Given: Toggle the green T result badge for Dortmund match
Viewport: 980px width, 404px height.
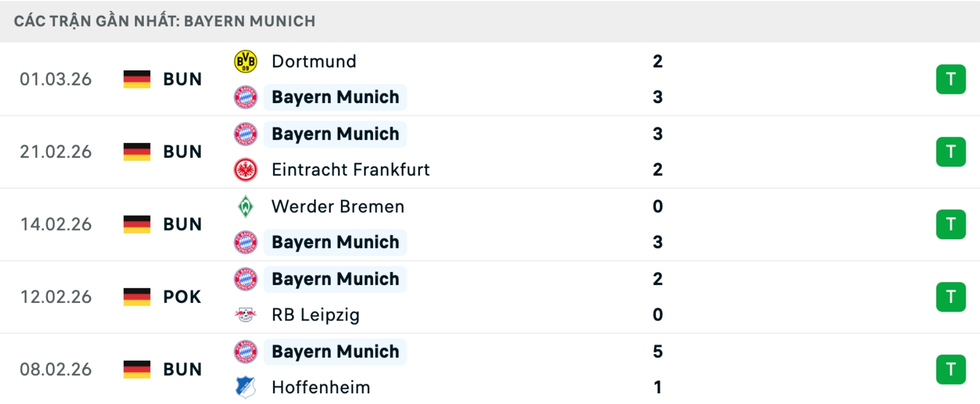Looking at the screenshot, I should [x=951, y=79].
